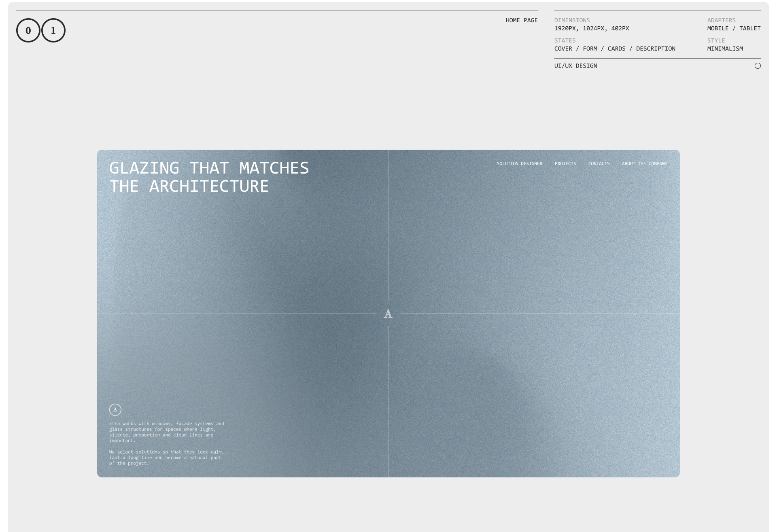The image size is (777, 532).
Task: Open the PROJECTS nav item
Action: [x=565, y=164]
